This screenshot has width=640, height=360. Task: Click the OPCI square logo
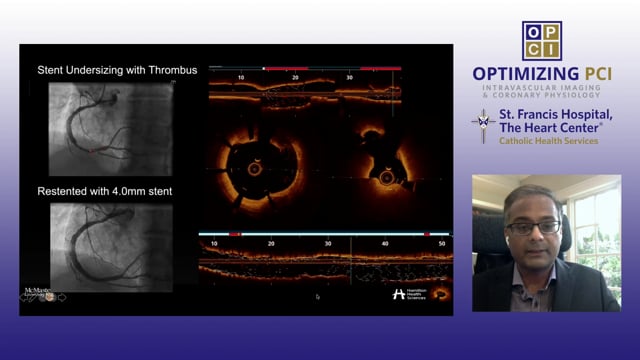542,41
